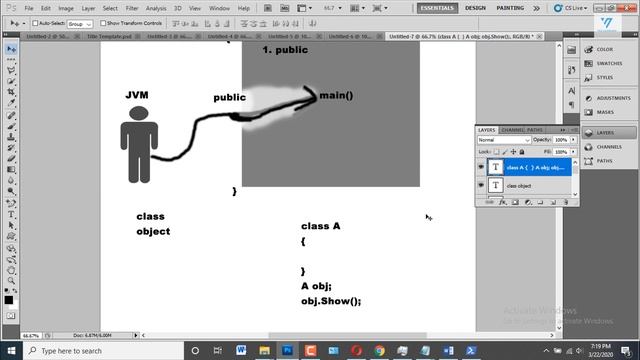The image size is (640, 360).
Task: Select the History Brush tool
Action: (11, 148)
